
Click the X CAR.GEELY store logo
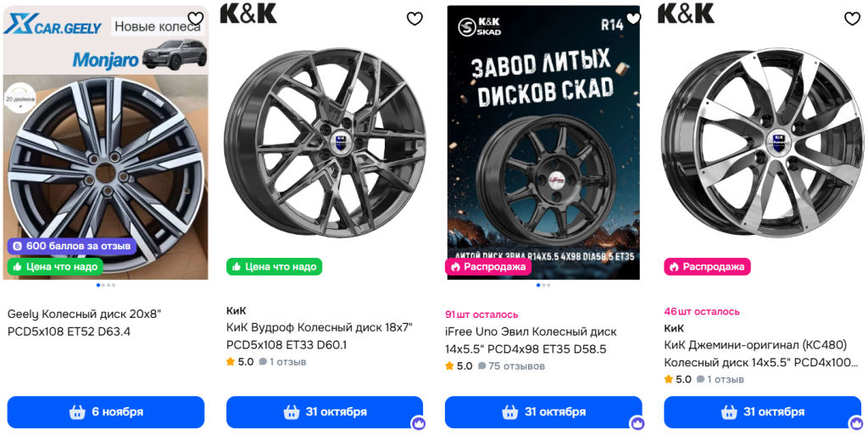53,25
